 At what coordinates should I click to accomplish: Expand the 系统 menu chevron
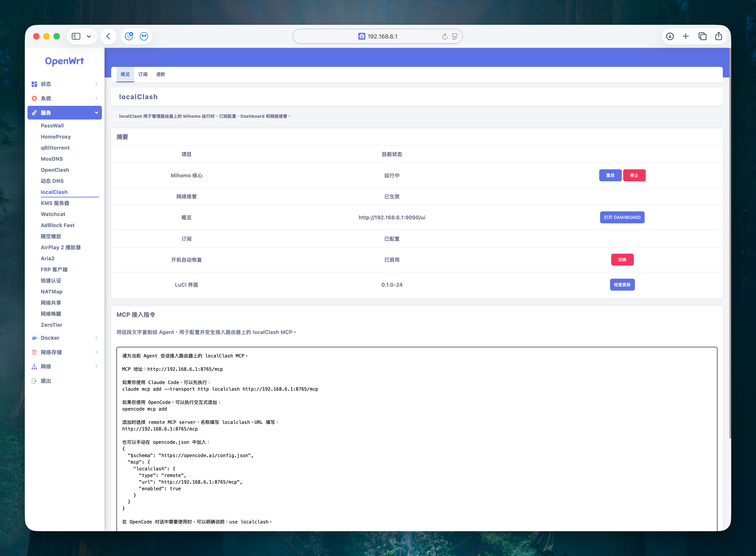pos(96,98)
